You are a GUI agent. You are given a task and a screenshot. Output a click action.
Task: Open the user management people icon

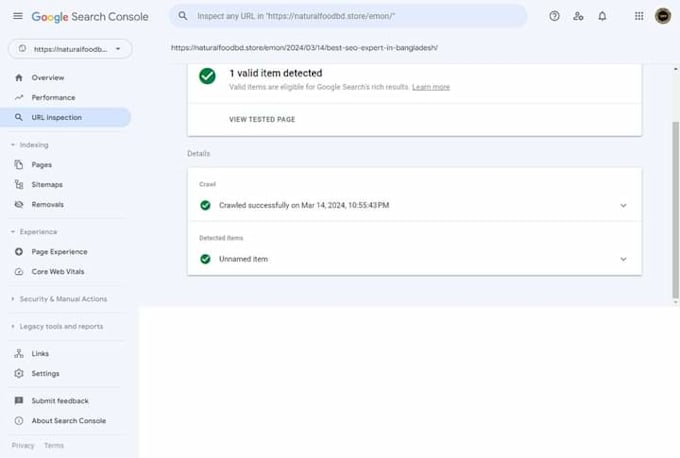pos(578,16)
